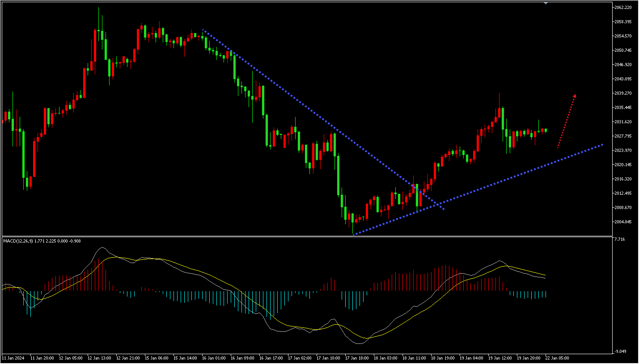Click the 12 Jan 21:00 time label
The width and height of the screenshot is (639, 364).
point(128,358)
